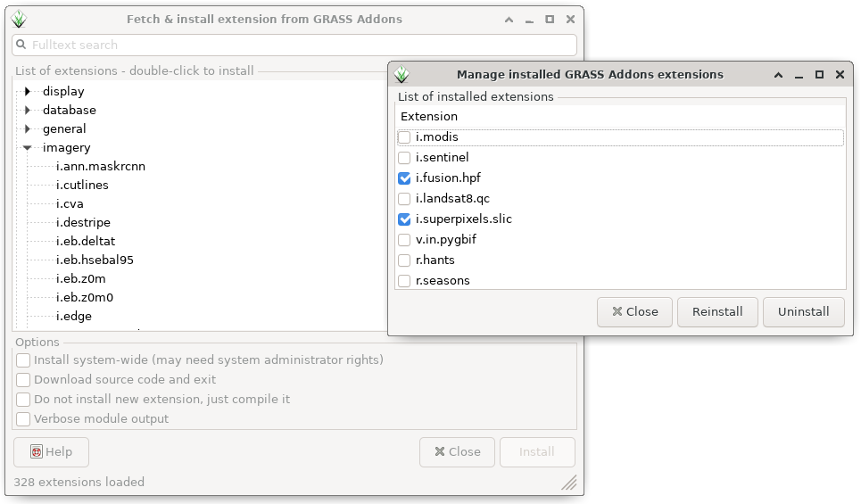Select i.cva in the extensions tree

(70, 203)
